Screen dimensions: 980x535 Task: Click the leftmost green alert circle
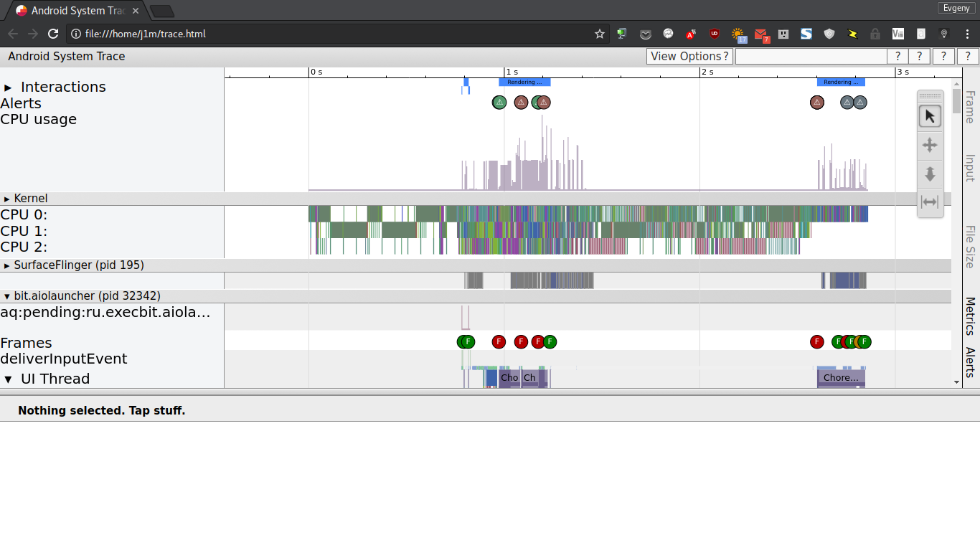[x=499, y=103]
